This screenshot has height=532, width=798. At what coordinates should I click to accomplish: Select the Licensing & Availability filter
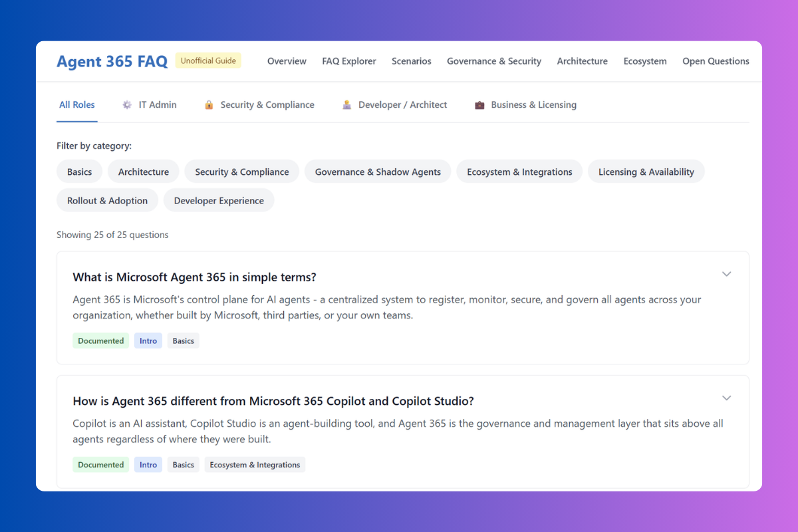pyautogui.click(x=646, y=171)
